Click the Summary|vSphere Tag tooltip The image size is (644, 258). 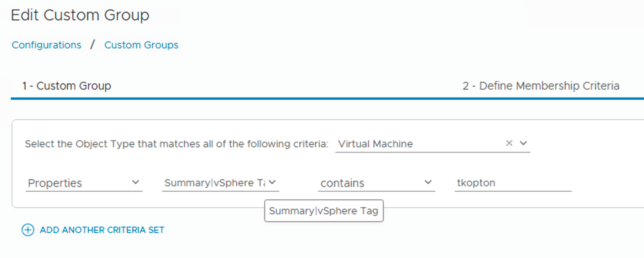[x=324, y=211]
